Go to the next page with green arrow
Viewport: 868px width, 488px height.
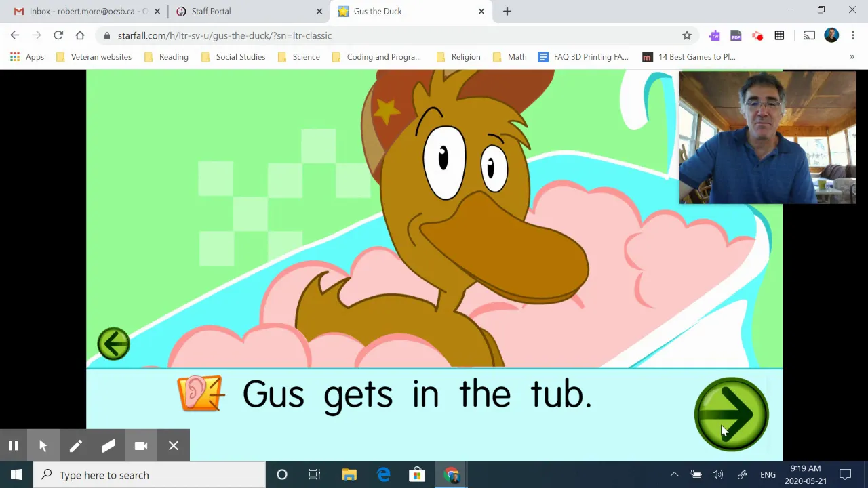point(731,414)
